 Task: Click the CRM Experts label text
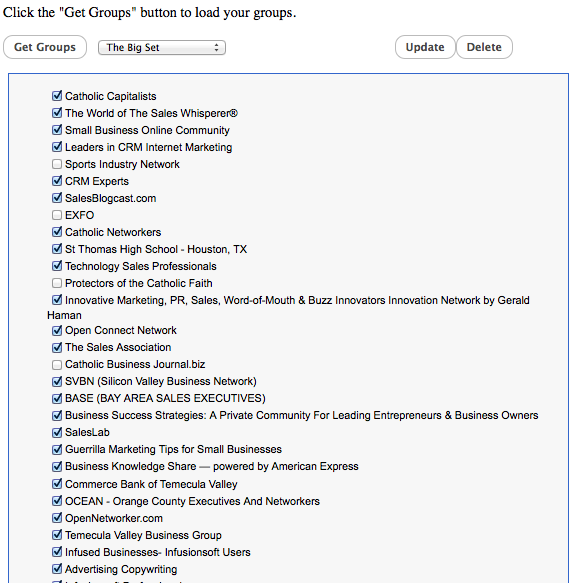(97, 181)
